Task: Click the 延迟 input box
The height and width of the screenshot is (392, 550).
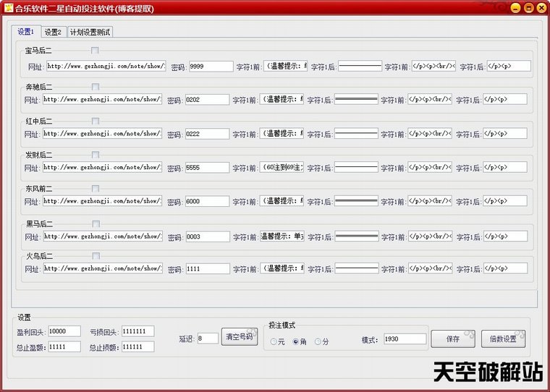Action: pos(207,338)
